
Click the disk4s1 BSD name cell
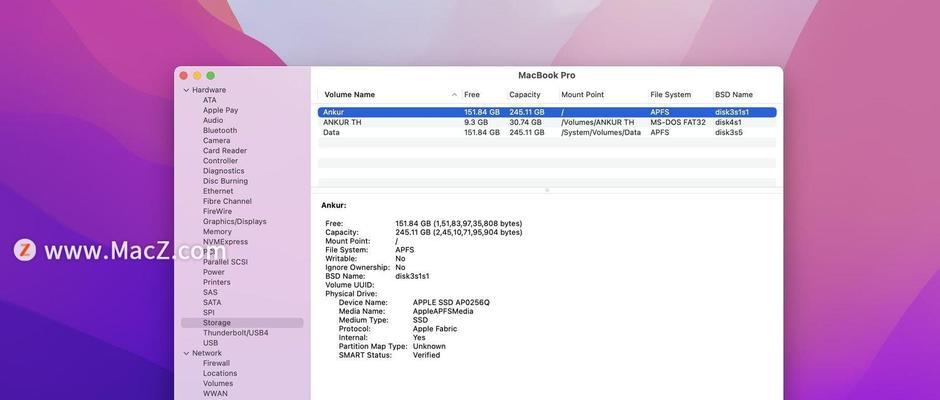(728, 122)
